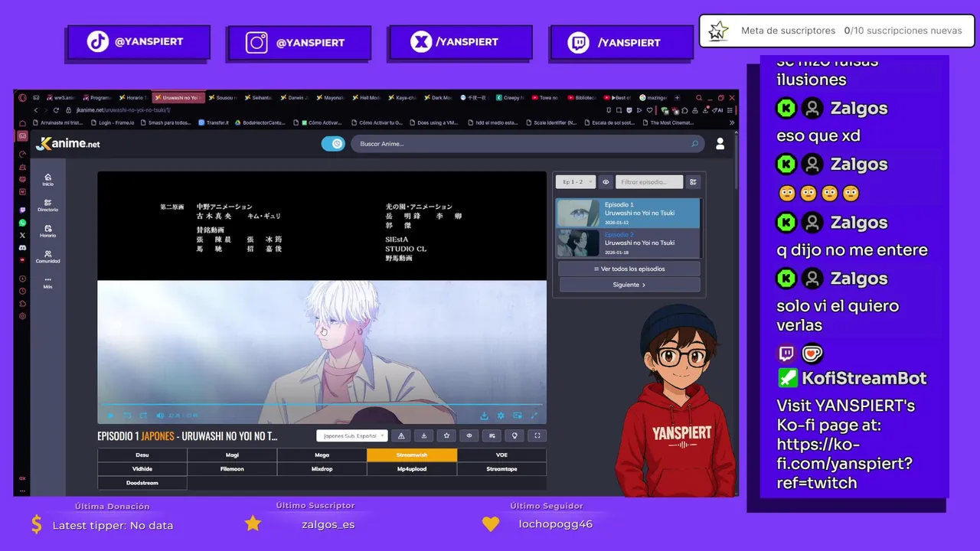
Task: Expand the bookmarks overflow chevron
Action: tap(731, 122)
